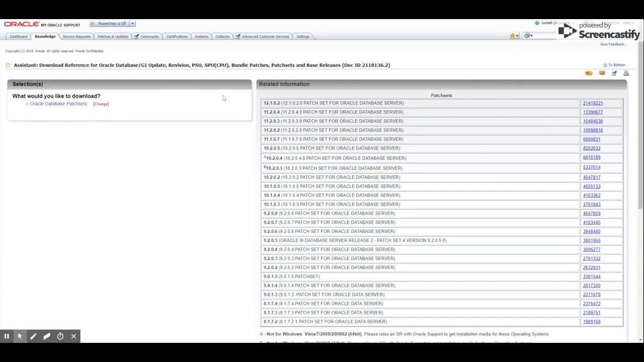
Task: Open patch 21419221 for 12.1.0.2
Action: coord(593,103)
